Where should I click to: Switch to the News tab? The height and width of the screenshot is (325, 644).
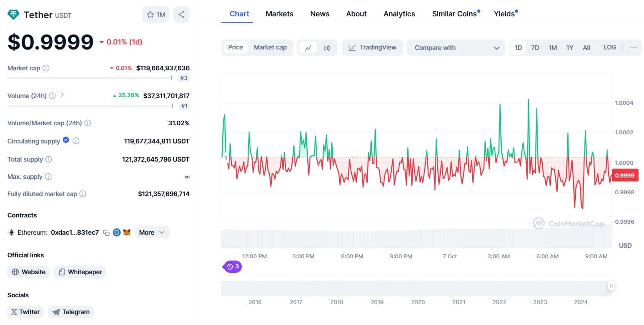click(320, 14)
